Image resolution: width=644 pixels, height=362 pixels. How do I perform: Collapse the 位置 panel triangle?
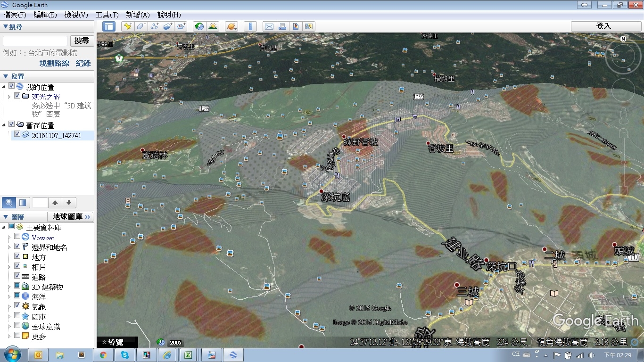coord(6,76)
